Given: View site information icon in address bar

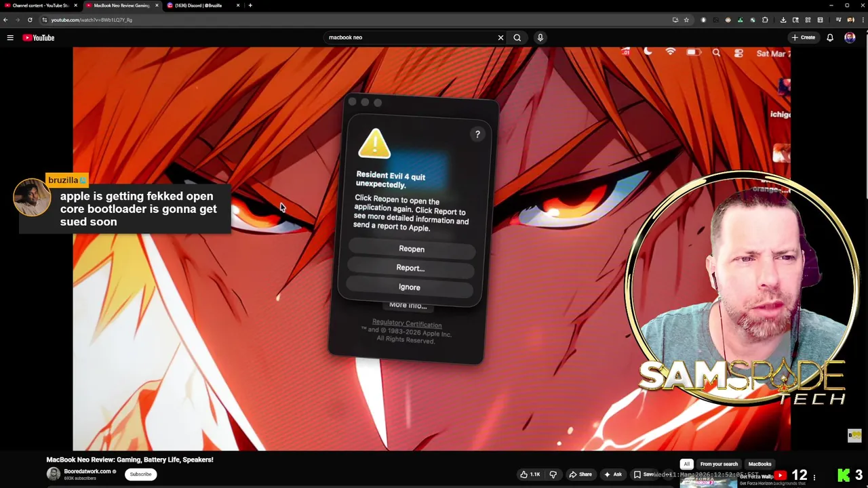Looking at the screenshot, I should [x=44, y=20].
